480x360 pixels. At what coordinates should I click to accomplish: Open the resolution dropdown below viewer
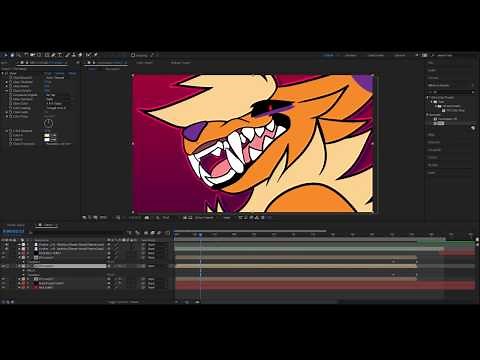coord(166,218)
